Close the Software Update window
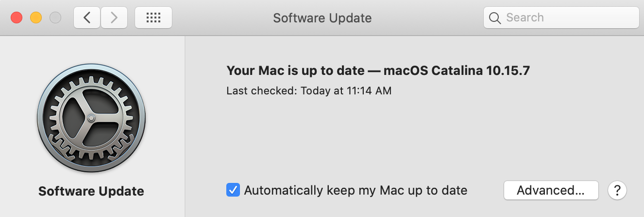Screen dimensions: 644x217 pos(17,18)
